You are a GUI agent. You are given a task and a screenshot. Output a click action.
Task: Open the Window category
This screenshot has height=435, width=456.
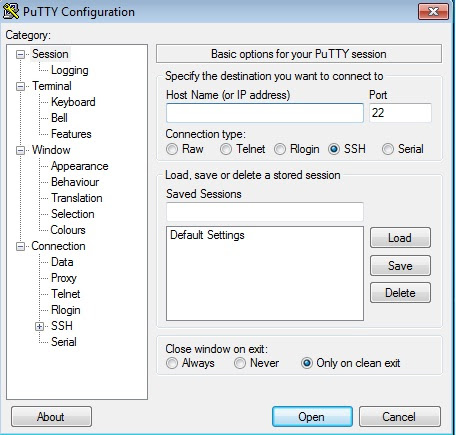(51, 150)
